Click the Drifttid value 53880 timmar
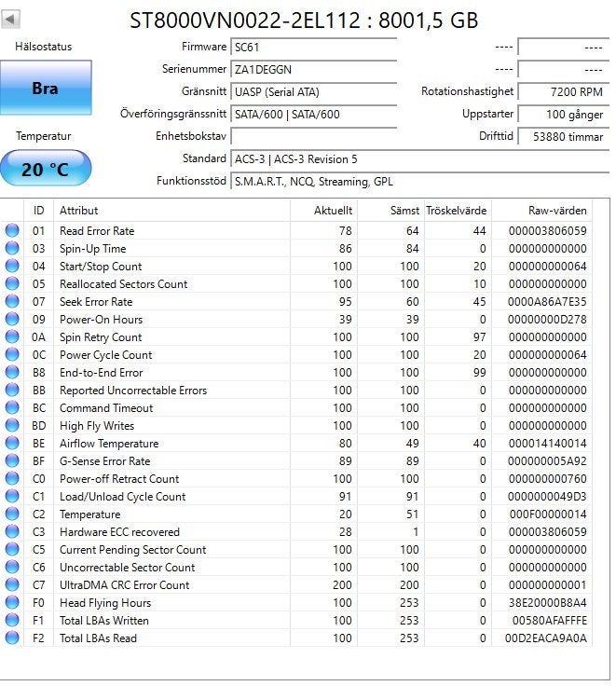 click(564, 136)
